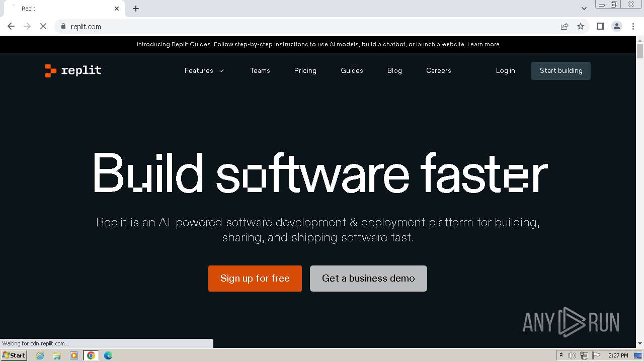Click the Start building button
The image size is (644, 362).
click(561, 71)
